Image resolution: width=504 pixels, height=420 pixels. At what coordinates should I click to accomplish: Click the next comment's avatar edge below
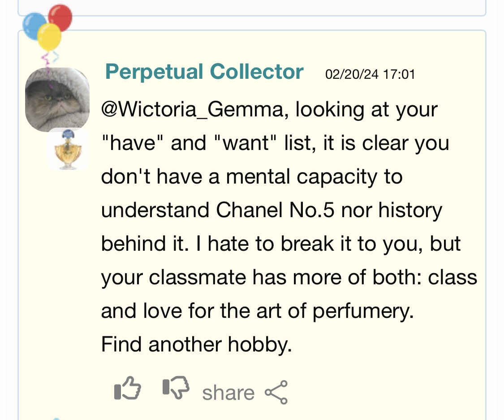(x=56, y=419)
